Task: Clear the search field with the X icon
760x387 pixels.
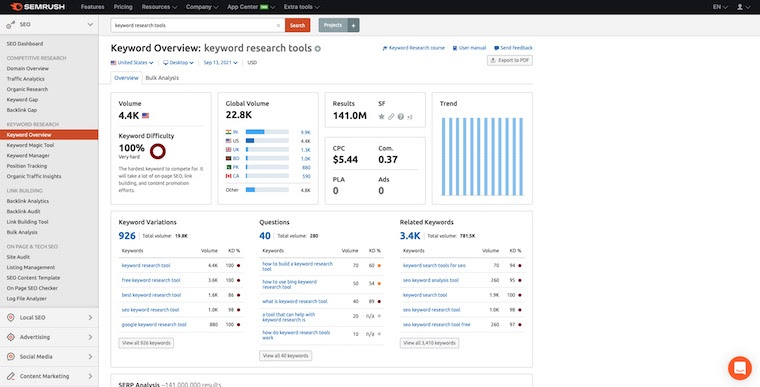Action: click(278, 25)
